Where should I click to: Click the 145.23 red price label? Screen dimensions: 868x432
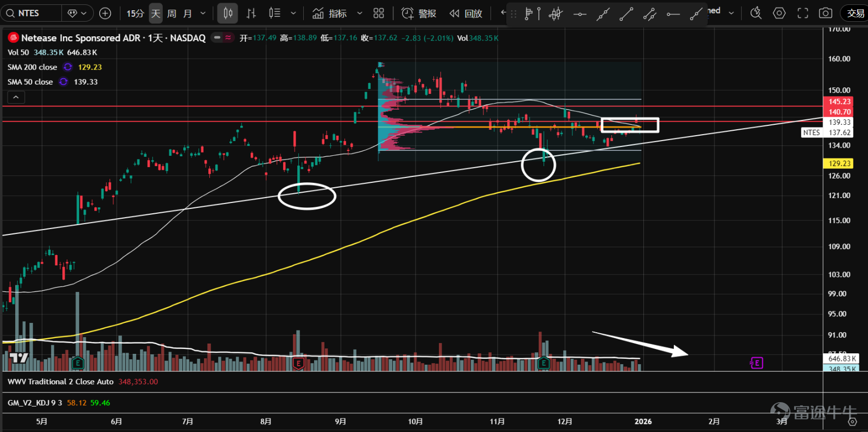pos(839,101)
